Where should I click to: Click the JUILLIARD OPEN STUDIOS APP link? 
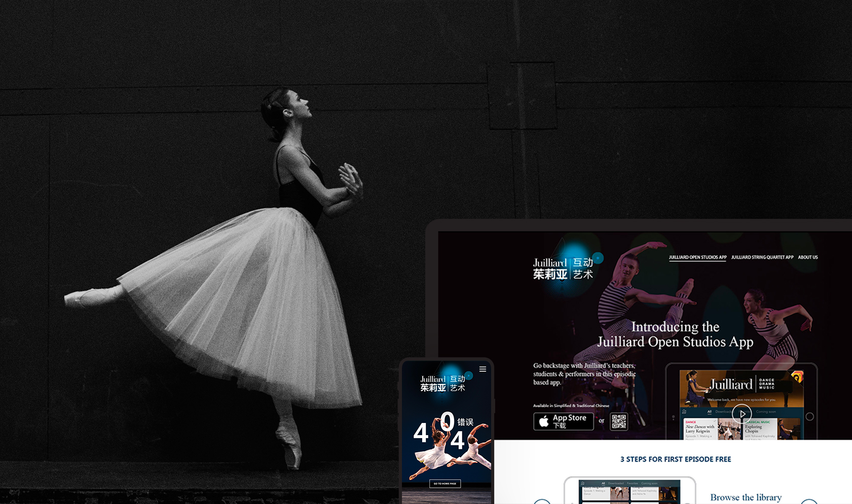pyautogui.click(x=698, y=257)
